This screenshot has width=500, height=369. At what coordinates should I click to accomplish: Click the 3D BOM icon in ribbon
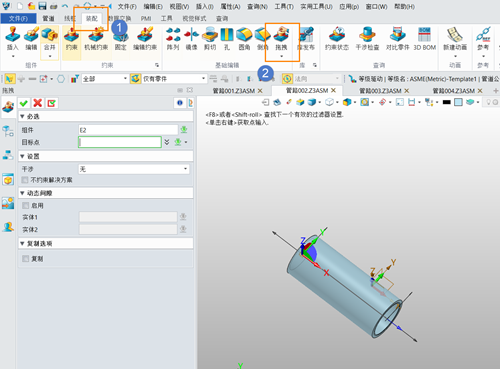tap(424, 35)
